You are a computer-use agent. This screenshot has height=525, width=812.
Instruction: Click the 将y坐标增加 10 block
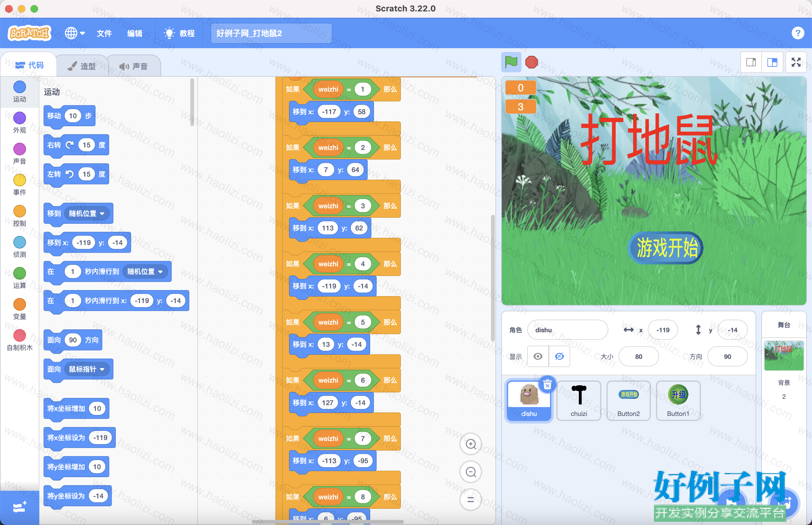point(76,467)
